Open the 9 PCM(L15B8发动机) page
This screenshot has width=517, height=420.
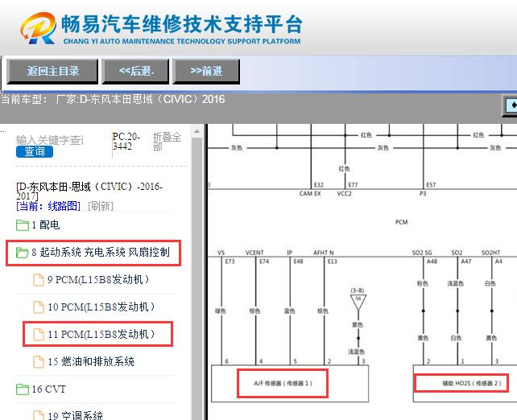[x=98, y=280]
